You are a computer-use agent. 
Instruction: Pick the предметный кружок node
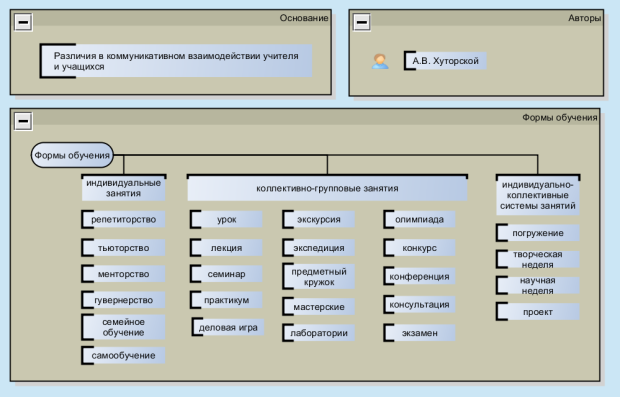[x=319, y=277]
